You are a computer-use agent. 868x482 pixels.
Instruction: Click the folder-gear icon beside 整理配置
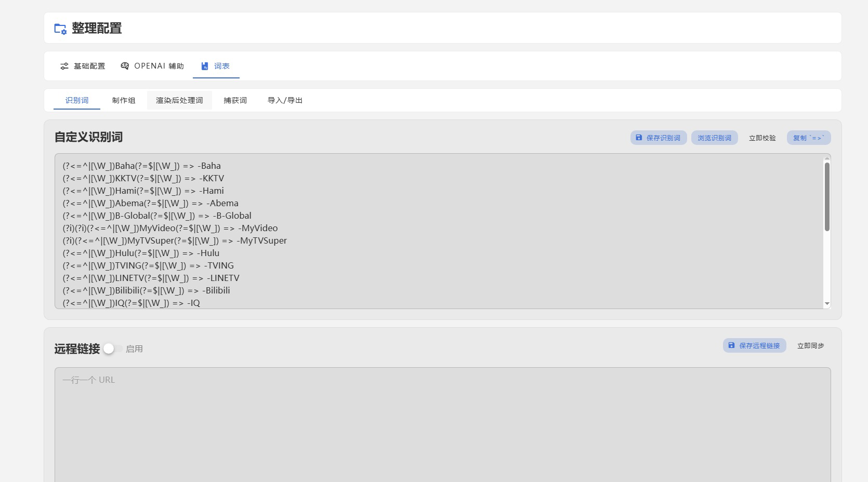pyautogui.click(x=60, y=29)
